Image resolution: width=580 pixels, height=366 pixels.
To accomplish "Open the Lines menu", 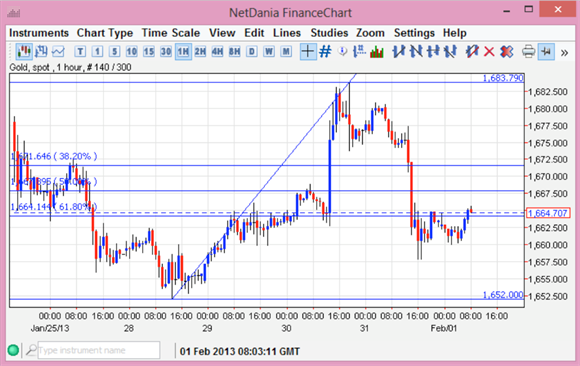I will coord(287,33).
